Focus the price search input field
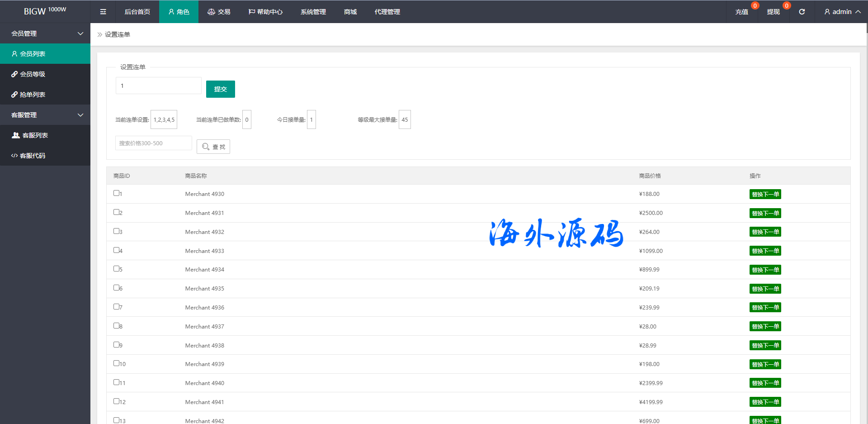Screen dimensions: 868x424 pos(153,143)
